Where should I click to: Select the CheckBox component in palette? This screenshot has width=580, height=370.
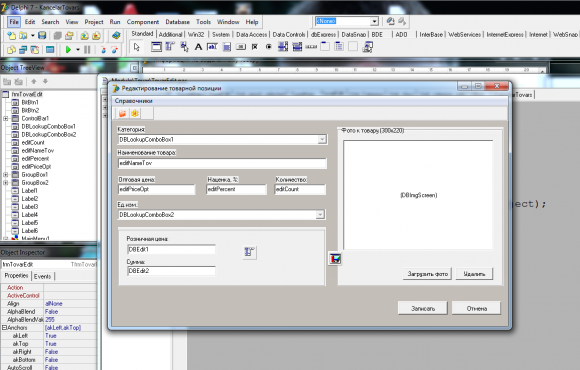click(x=254, y=47)
